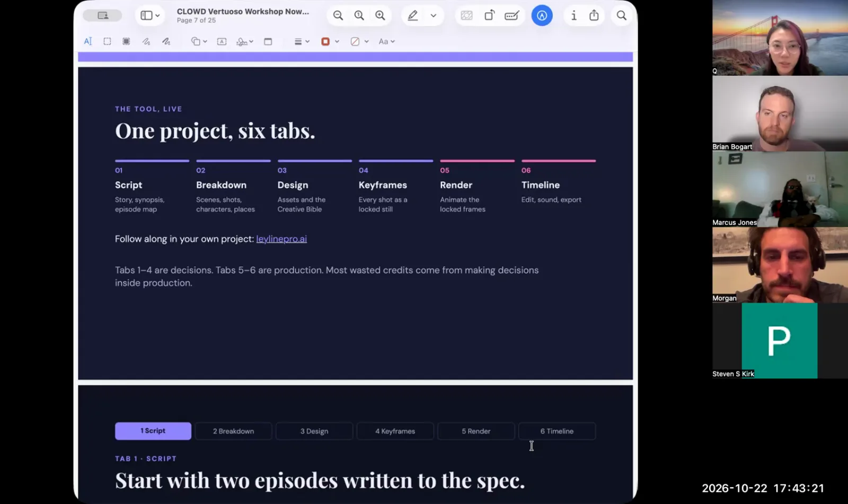This screenshot has width=848, height=504.
Task: Open the form filling tool
Action: (x=511, y=15)
